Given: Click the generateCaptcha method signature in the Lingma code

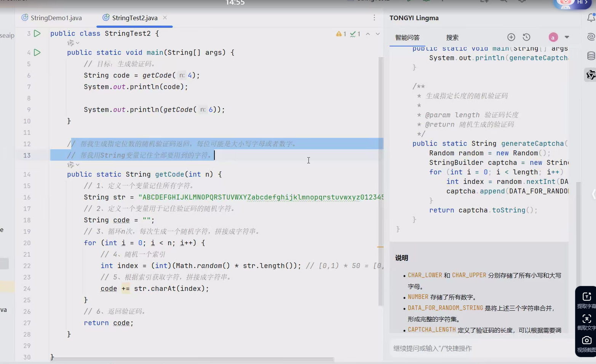Looking at the screenshot, I should coord(490,144).
